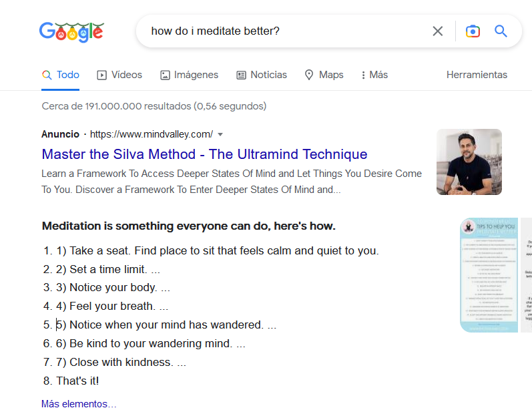Select the Todo results tab
Image resolution: width=532 pixels, height=412 pixels.
(x=61, y=75)
